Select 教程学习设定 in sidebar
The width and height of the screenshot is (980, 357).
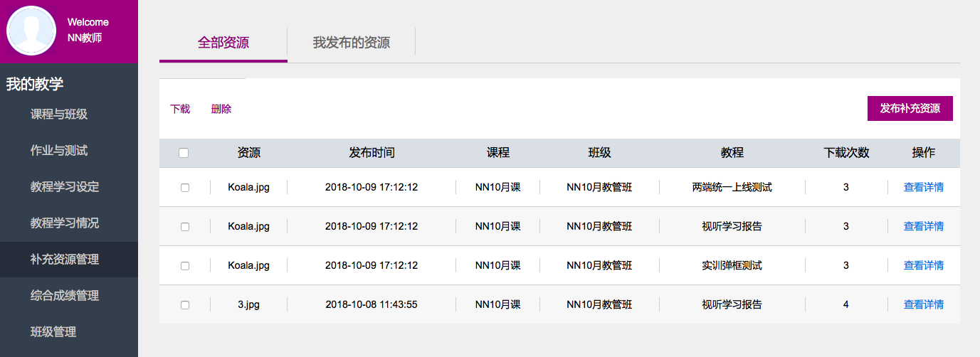65,187
